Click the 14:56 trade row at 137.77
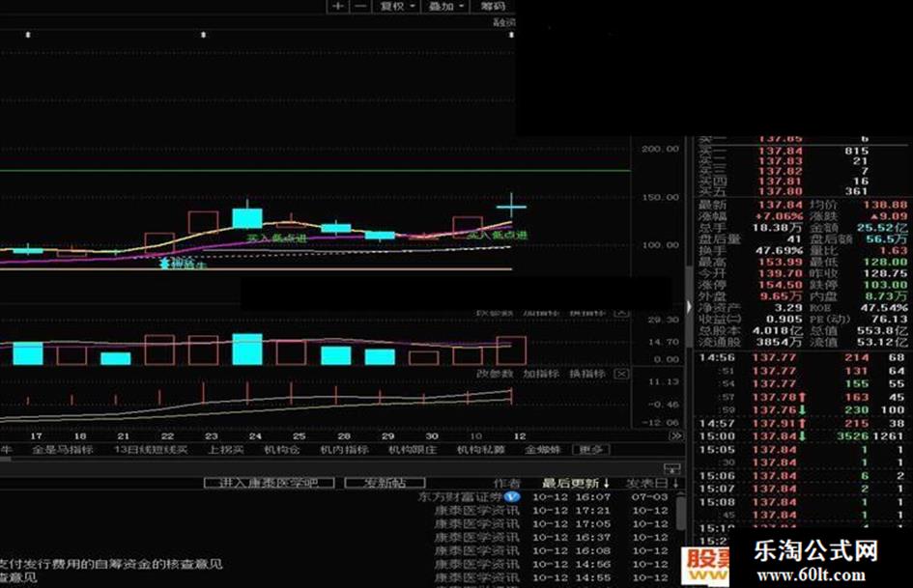The image size is (913, 588). click(802, 357)
